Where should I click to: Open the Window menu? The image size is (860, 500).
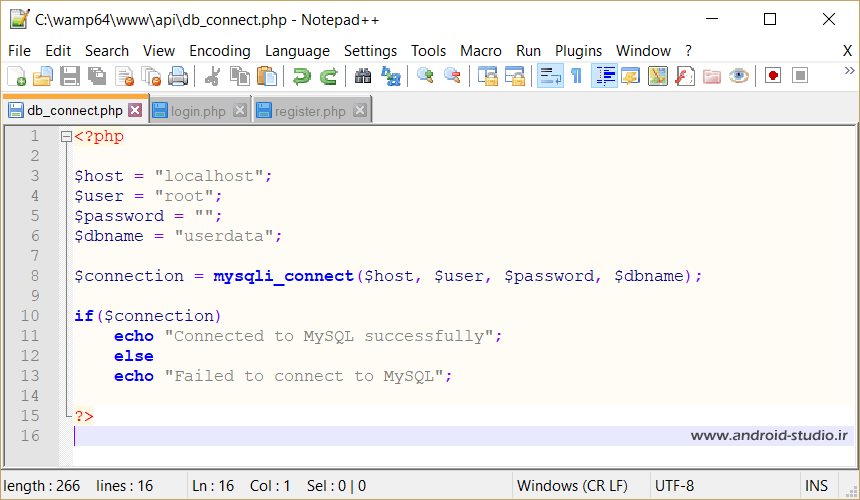click(643, 51)
